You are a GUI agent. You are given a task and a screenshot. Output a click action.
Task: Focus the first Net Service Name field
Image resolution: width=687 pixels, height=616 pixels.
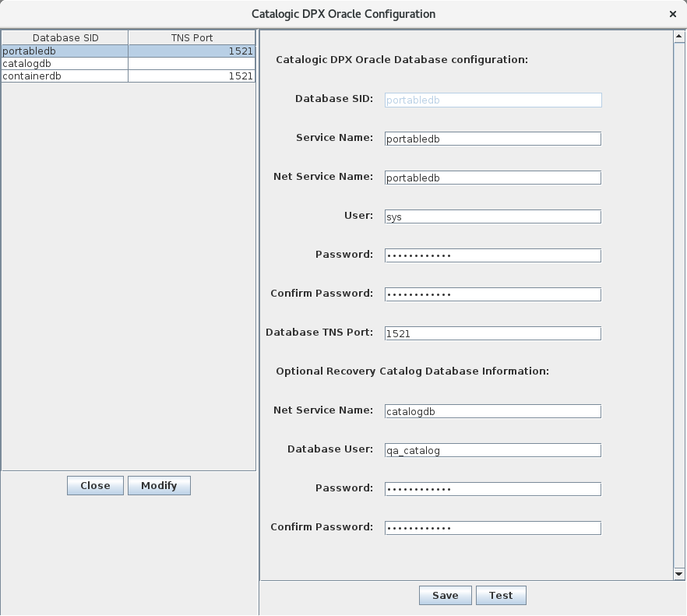point(492,178)
